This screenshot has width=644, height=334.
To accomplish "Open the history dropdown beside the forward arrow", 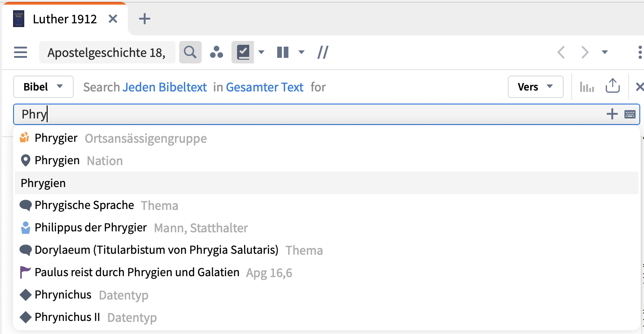I will [605, 52].
